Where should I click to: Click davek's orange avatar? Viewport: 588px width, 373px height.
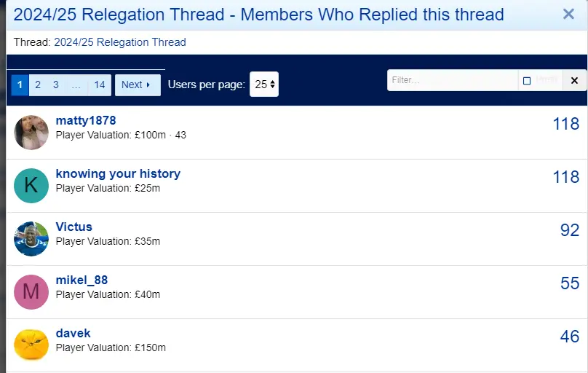click(31, 345)
